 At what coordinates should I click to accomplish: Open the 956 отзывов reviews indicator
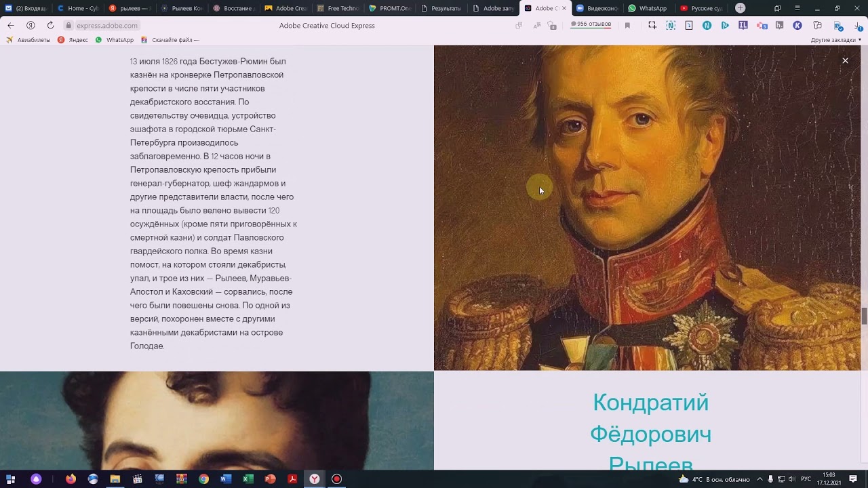point(591,24)
